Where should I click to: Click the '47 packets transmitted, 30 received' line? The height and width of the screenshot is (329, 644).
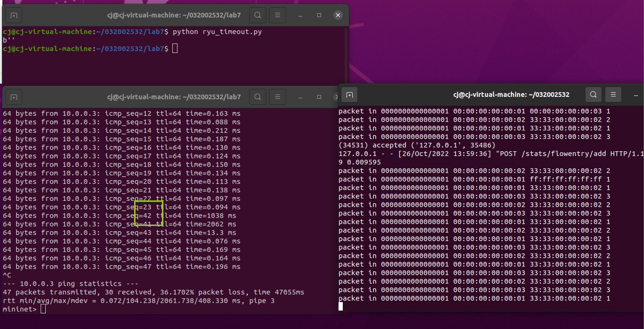153,292
